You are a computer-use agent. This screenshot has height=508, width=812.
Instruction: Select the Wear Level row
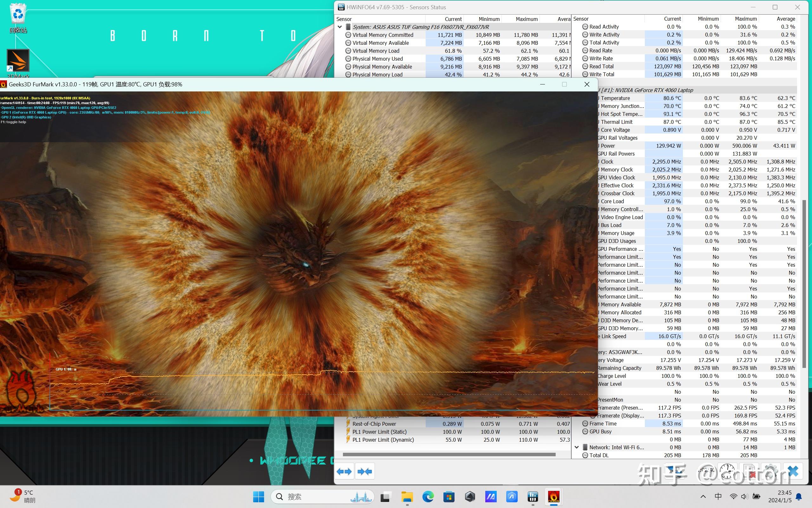(697, 384)
